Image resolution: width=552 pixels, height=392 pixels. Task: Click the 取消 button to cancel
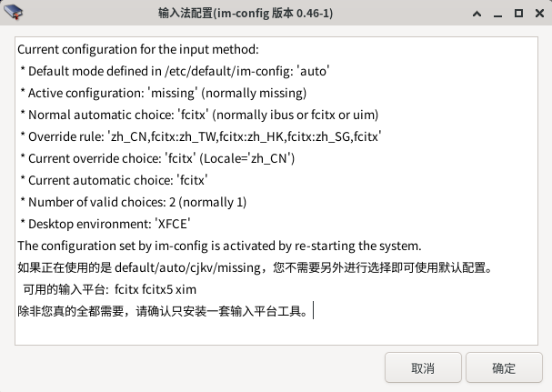[423, 367]
